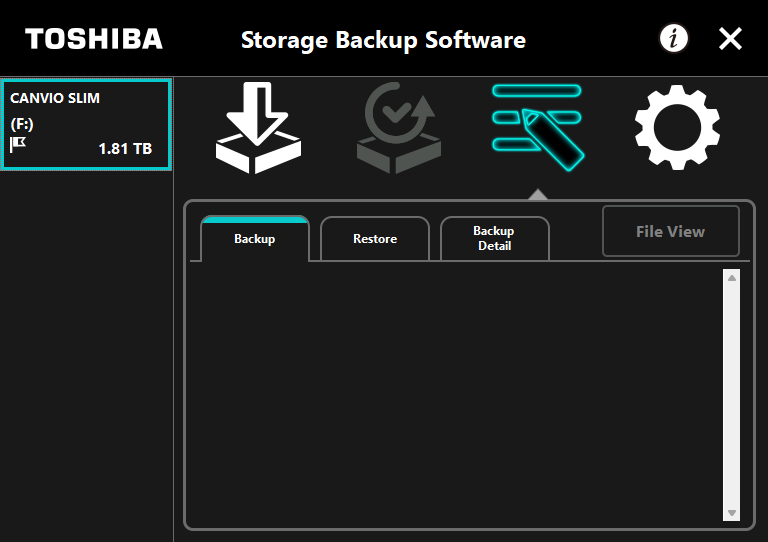Image resolution: width=768 pixels, height=542 pixels.
Task: Open the Log list-with-pencil icon
Action: pyautogui.click(x=538, y=128)
